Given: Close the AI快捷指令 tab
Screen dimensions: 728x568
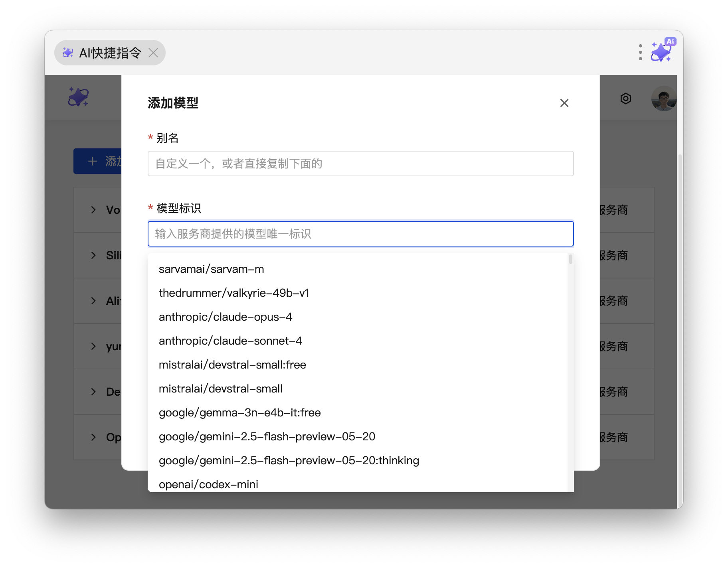Looking at the screenshot, I should (153, 53).
